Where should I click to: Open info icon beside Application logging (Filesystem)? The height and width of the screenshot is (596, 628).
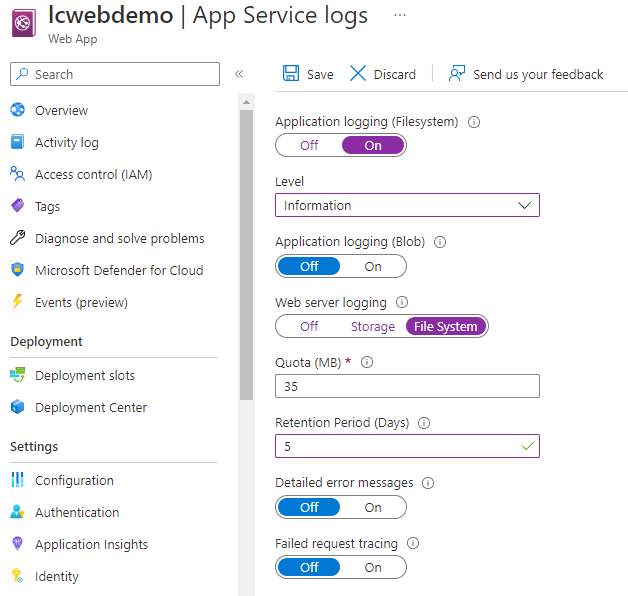(474, 122)
